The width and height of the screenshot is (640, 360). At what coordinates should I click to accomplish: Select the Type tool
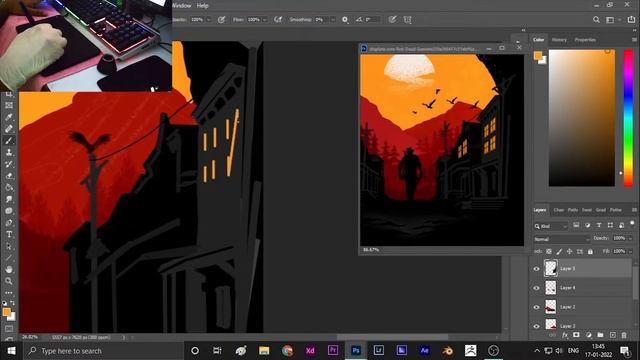pos(9,235)
